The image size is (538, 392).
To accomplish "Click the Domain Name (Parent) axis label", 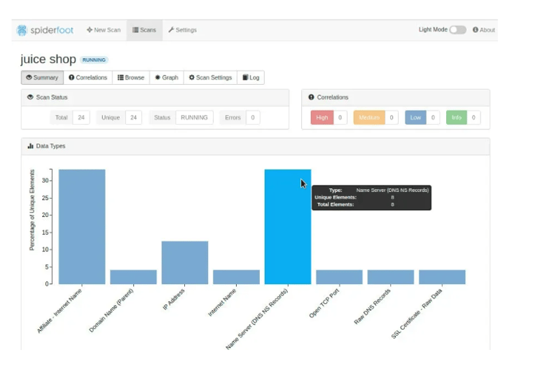I will (x=111, y=310).
